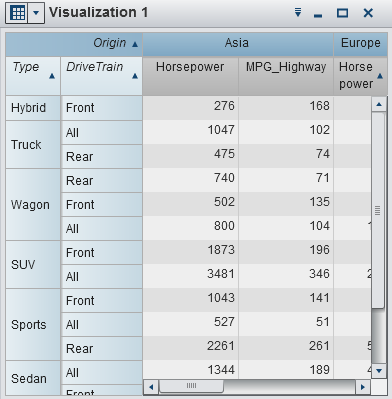Select the Sports Front drivetrain cell
Viewport: 392px width, 399px height.
coord(102,300)
